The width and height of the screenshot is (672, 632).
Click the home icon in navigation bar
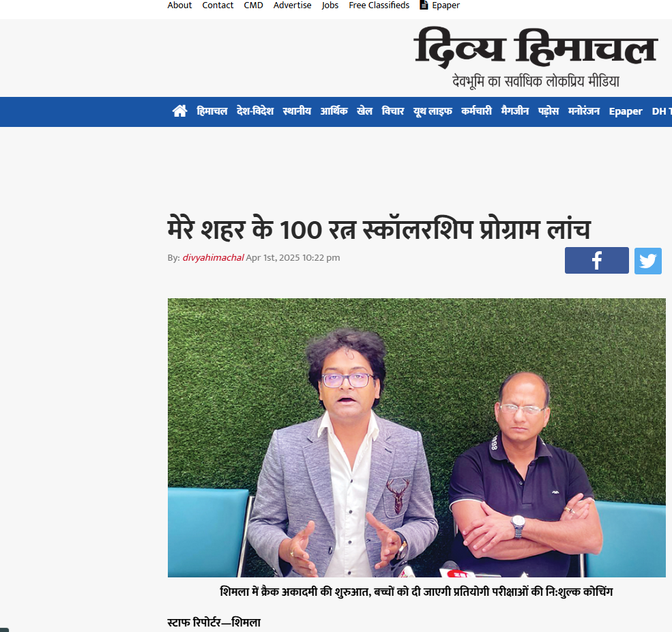(179, 111)
